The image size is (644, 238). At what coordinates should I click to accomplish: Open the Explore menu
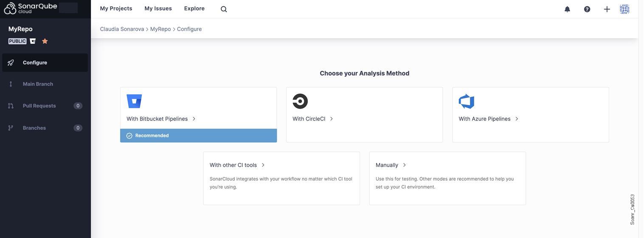[x=194, y=8]
